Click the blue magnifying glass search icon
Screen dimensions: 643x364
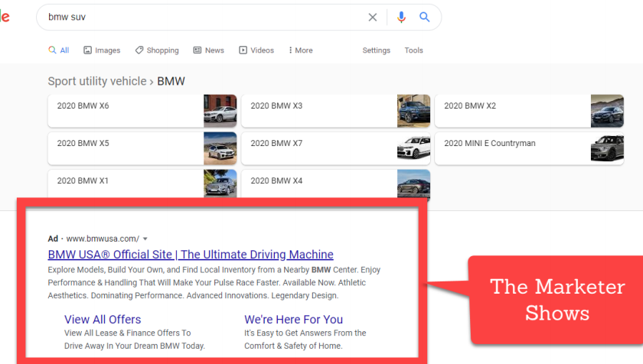pos(425,17)
